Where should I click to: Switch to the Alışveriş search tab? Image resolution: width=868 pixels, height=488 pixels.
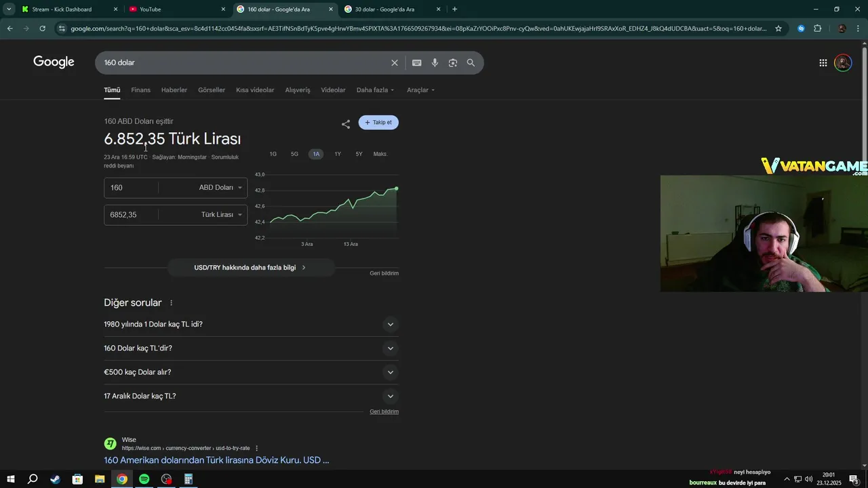point(298,90)
